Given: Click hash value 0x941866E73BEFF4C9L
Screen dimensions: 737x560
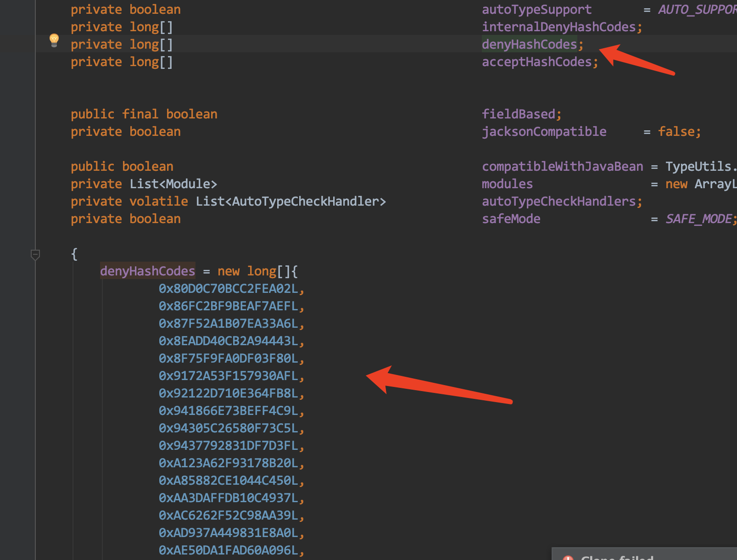Looking at the screenshot, I should (x=228, y=411).
